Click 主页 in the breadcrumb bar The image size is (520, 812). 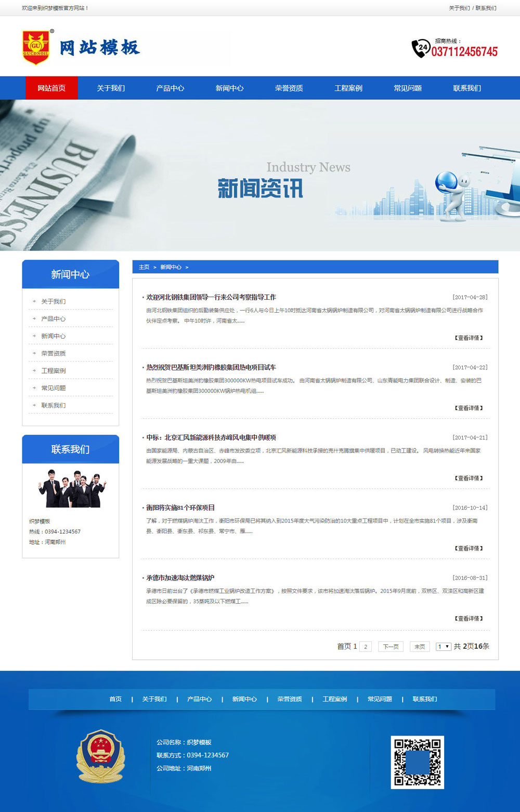coord(144,267)
